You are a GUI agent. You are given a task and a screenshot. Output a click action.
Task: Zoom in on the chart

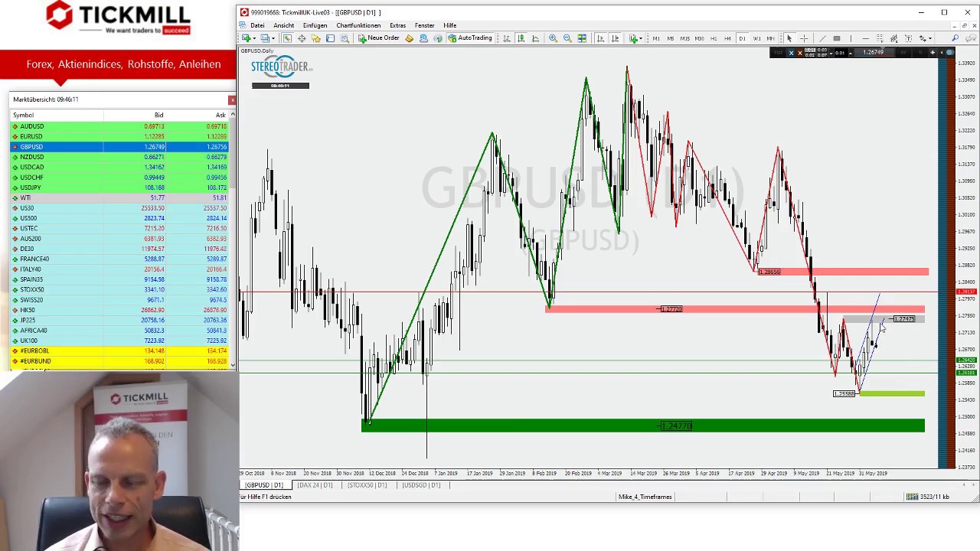(x=553, y=38)
